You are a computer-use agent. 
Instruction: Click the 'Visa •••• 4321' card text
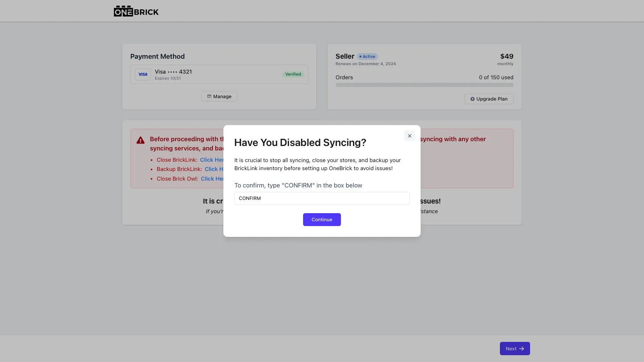[173, 72]
